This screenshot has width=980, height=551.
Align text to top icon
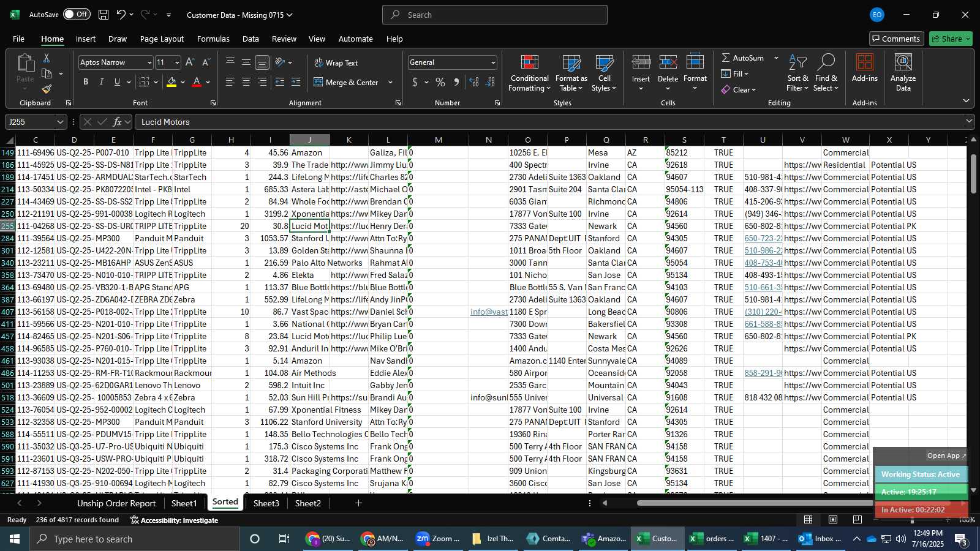click(230, 62)
